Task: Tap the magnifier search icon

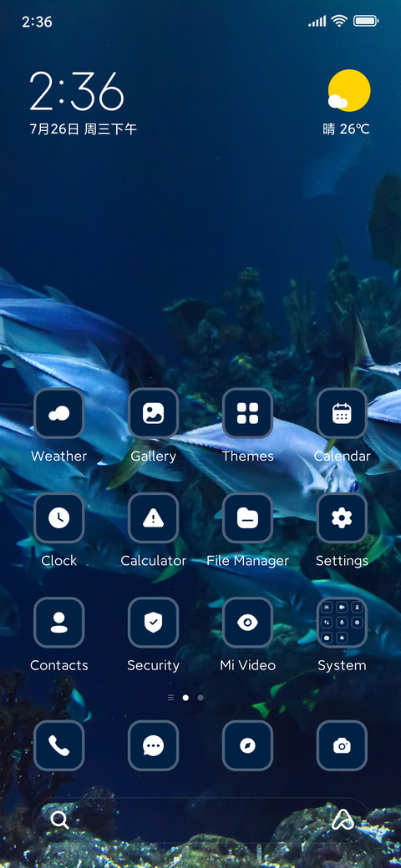Action: (x=59, y=820)
